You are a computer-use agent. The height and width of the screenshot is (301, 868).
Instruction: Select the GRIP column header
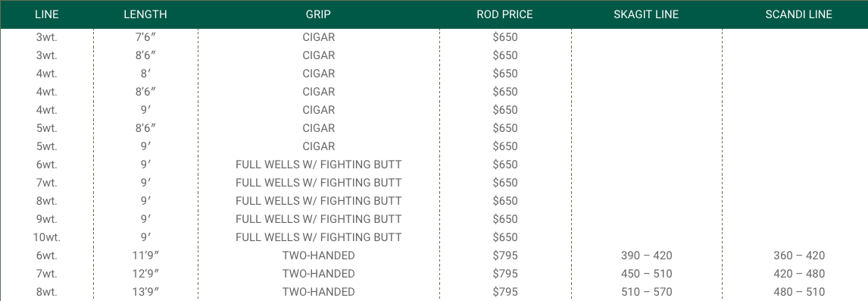pos(318,15)
